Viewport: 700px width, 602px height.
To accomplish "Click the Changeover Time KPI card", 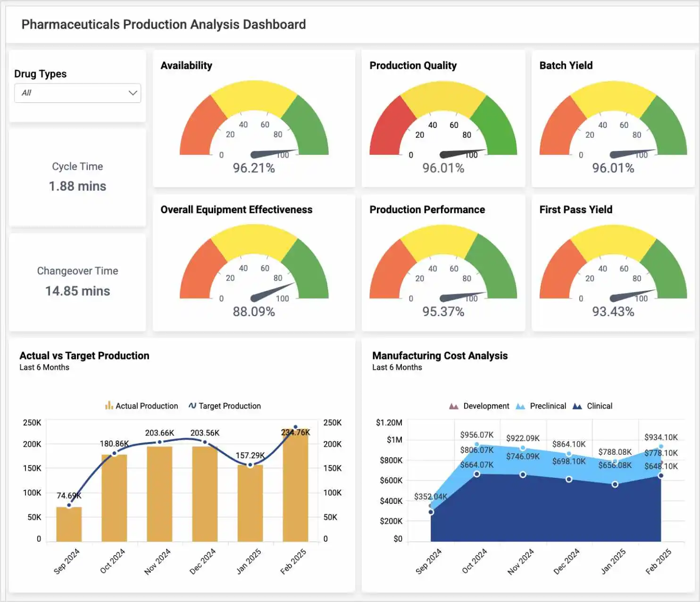I will point(77,281).
